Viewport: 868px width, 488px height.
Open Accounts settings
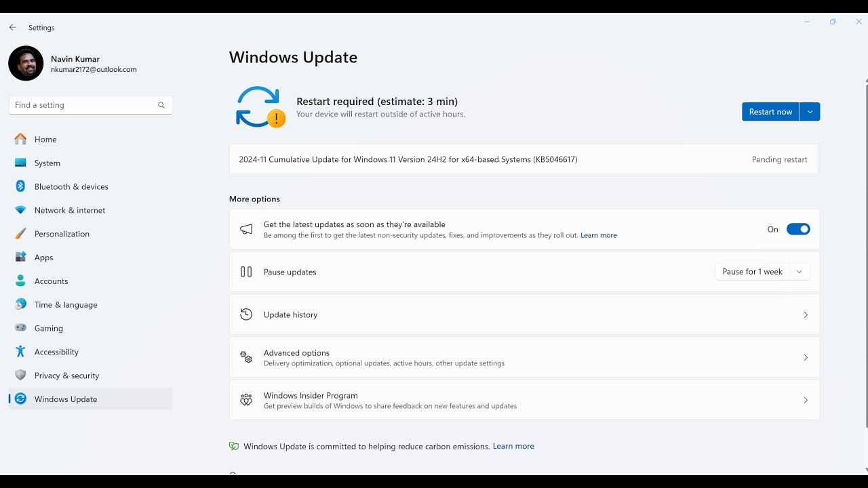click(90, 281)
